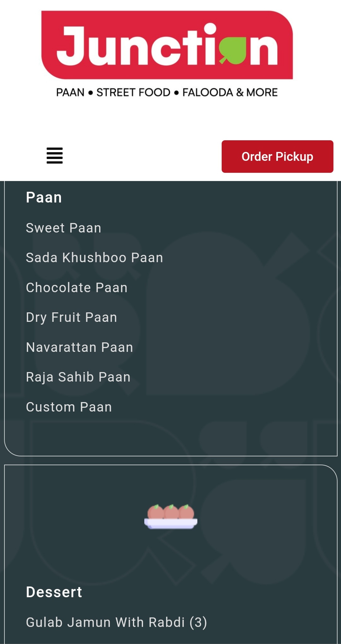Viewport: 341px width, 644px height.
Task: Open Navarattan Paan details
Action: [80, 347]
